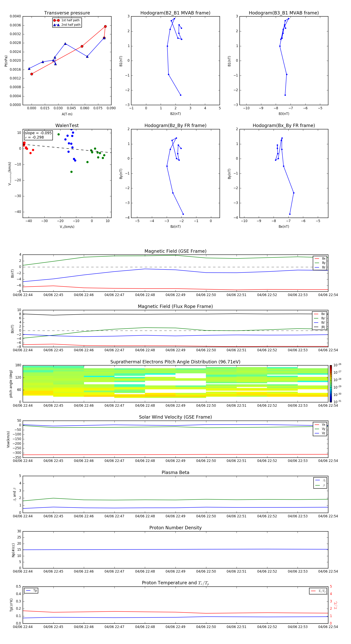The image size is (351, 644).
Task: Click the 'B2(nT)' x-axis label
Action: coord(175,114)
